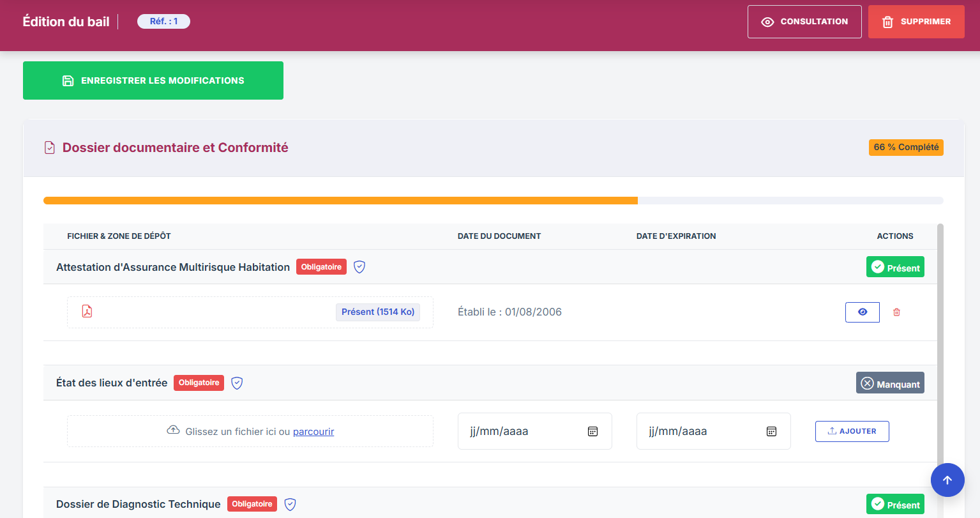
Task: Click the Dossier de Diagnostic Technique row title
Action: point(139,504)
